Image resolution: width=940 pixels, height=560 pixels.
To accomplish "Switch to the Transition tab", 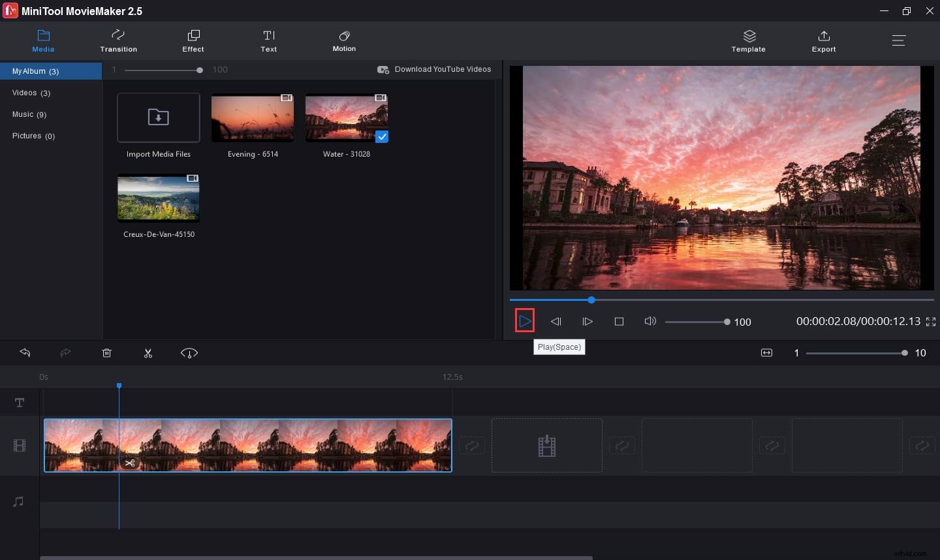I will pos(118,40).
